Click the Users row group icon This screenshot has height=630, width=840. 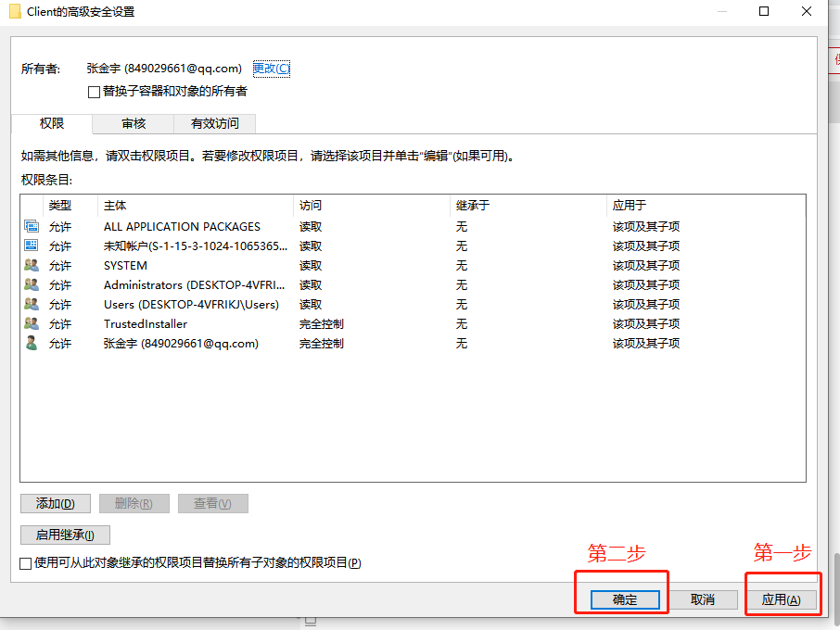pyautogui.click(x=32, y=304)
